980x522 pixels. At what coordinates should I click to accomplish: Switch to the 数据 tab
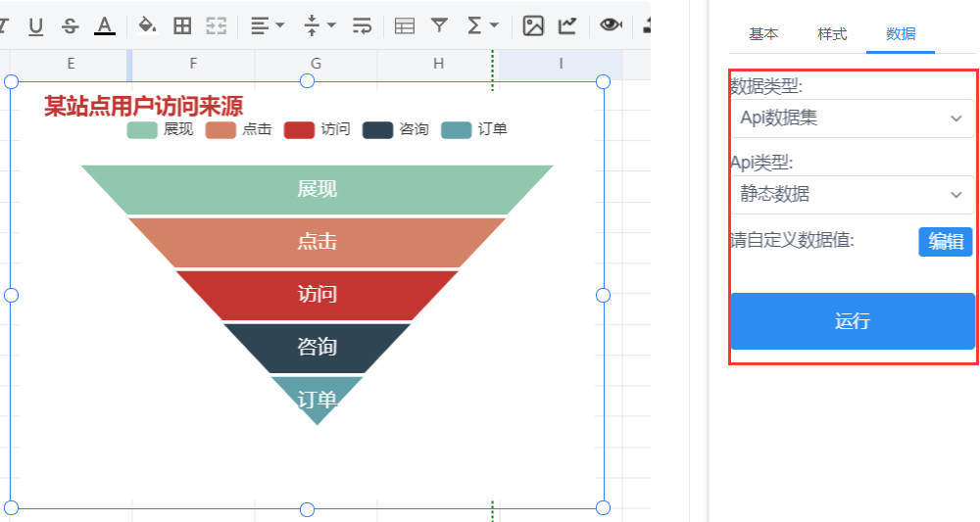(901, 34)
